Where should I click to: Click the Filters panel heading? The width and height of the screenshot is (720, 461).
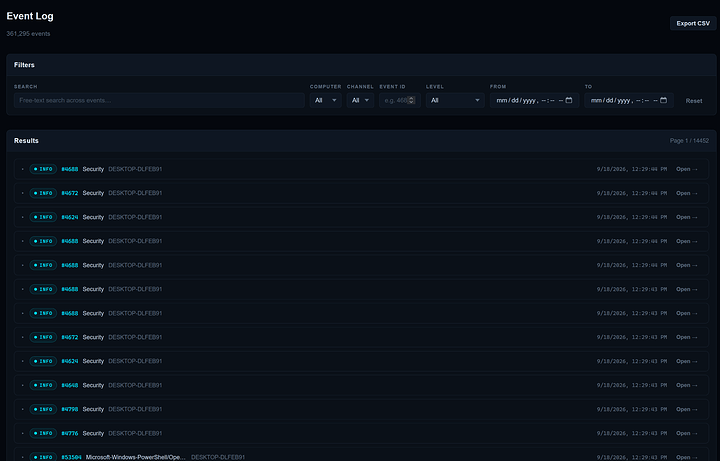tap(24, 65)
